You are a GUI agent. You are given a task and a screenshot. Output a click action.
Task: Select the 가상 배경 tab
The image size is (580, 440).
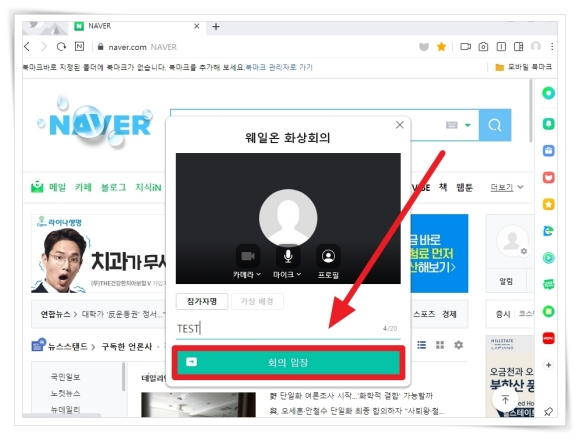point(257,301)
